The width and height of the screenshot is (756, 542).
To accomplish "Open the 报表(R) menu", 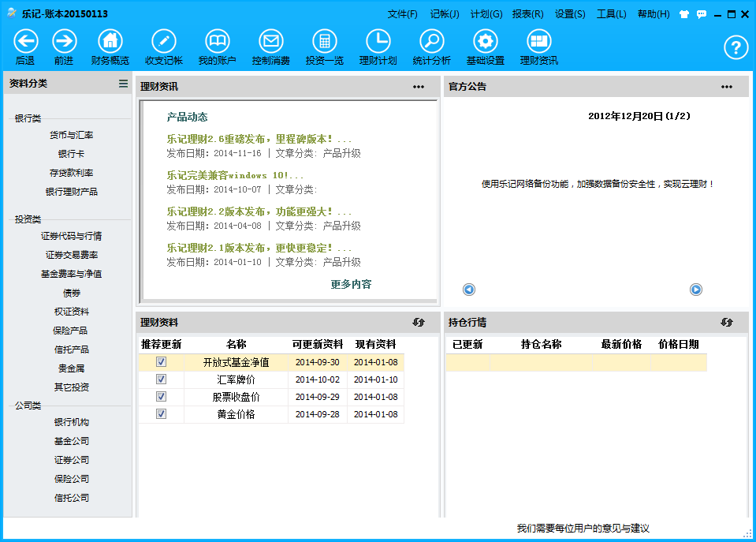I will point(527,14).
